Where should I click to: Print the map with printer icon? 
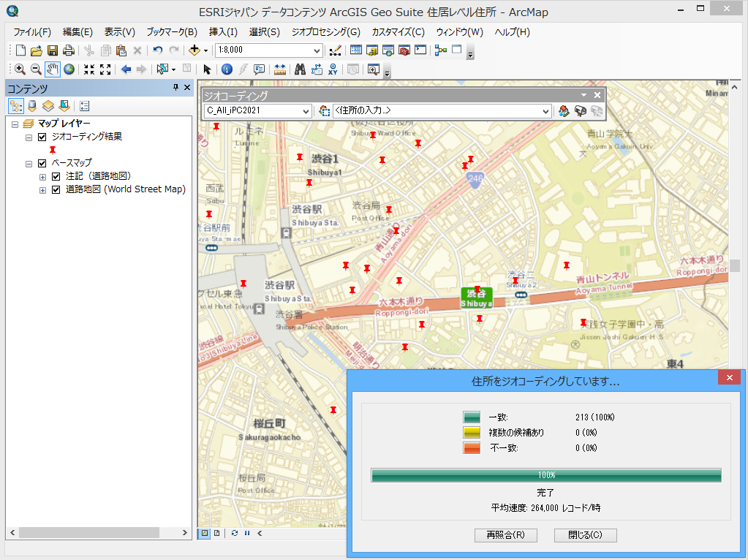(x=69, y=50)
